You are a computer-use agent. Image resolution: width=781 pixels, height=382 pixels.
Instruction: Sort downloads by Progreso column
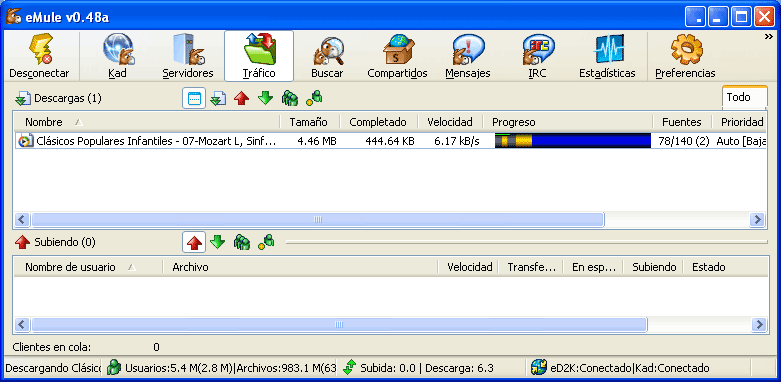point(568,122)
